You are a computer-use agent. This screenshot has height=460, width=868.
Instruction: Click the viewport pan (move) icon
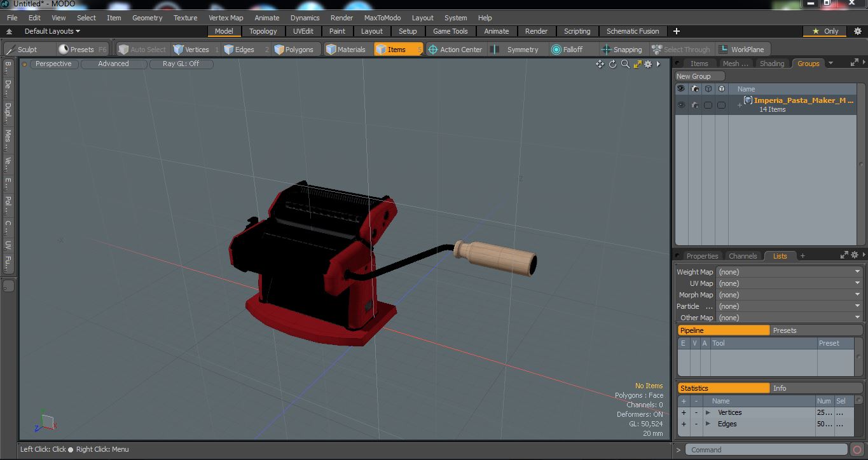pos(600,64)
